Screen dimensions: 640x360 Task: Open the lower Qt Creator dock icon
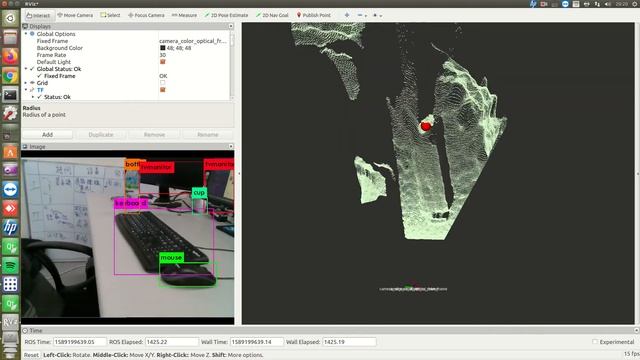coord(10,304)
